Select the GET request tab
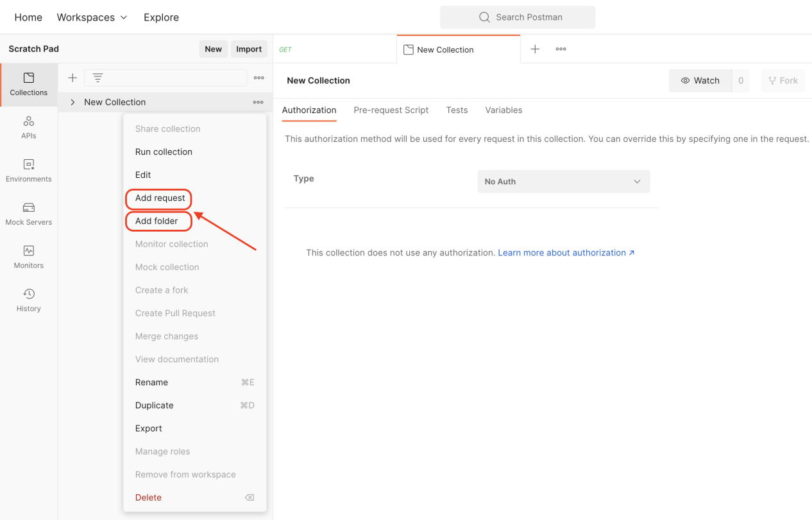 pos(335,49)
